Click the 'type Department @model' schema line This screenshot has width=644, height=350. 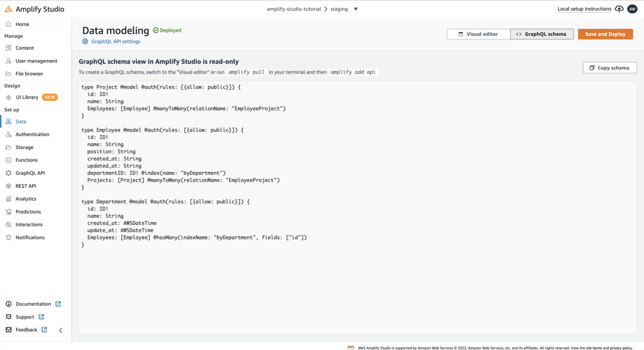pyautogui.click(x=166, y=201)
